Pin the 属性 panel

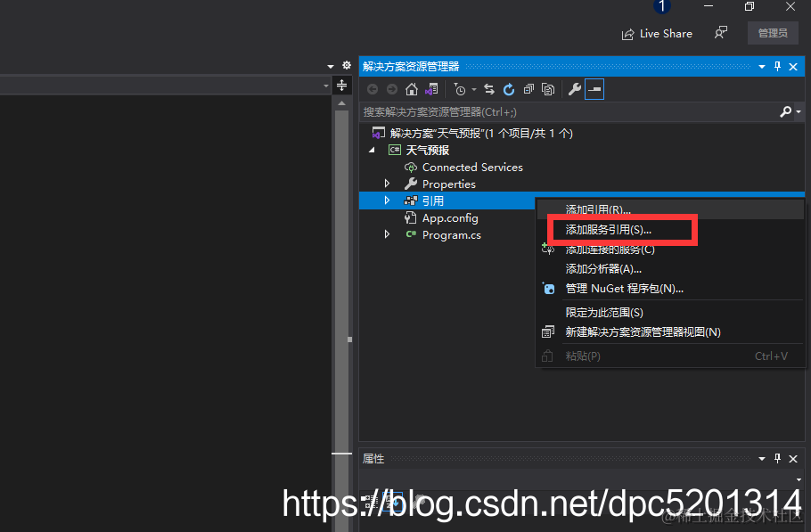[x=777, y=458]
